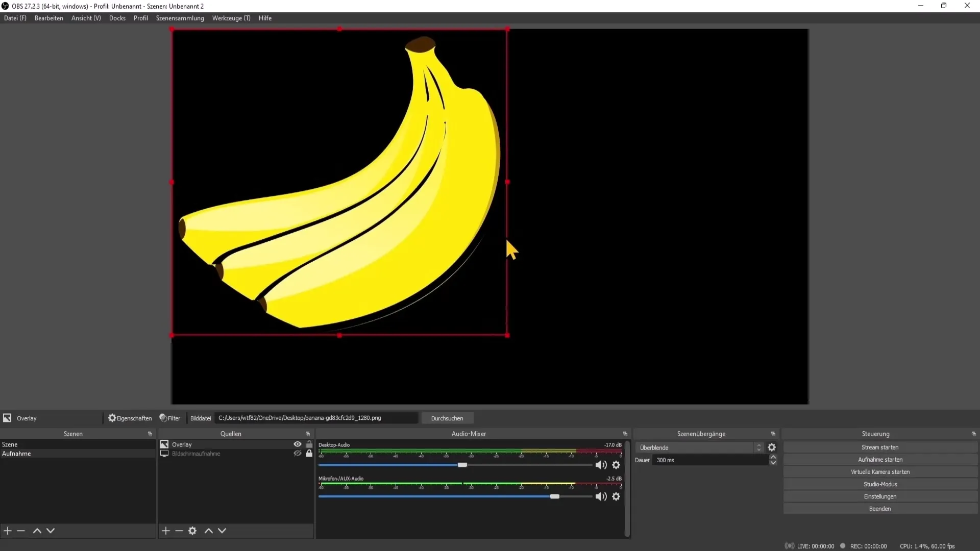Open the Szenensammlung menu
This screenshot has width=980, height=551.
click(x=180, y=18)
